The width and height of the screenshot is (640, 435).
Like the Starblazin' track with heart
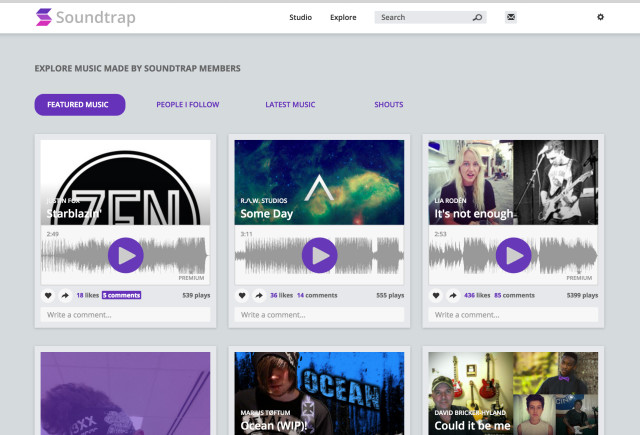[48, 296]
